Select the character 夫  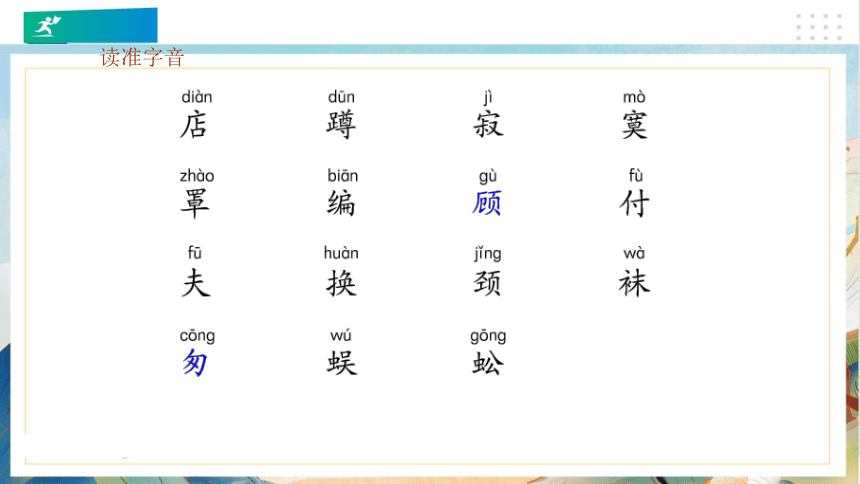[196, 283]
